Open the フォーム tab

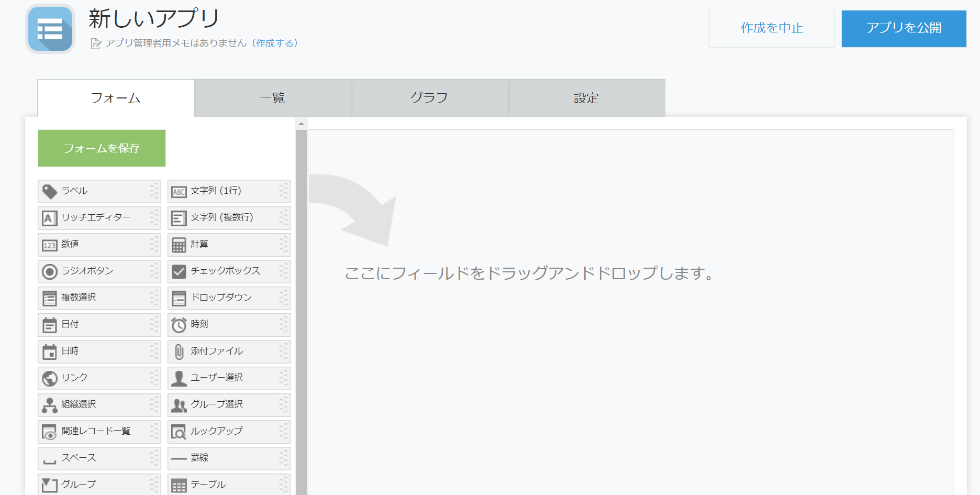116,98
